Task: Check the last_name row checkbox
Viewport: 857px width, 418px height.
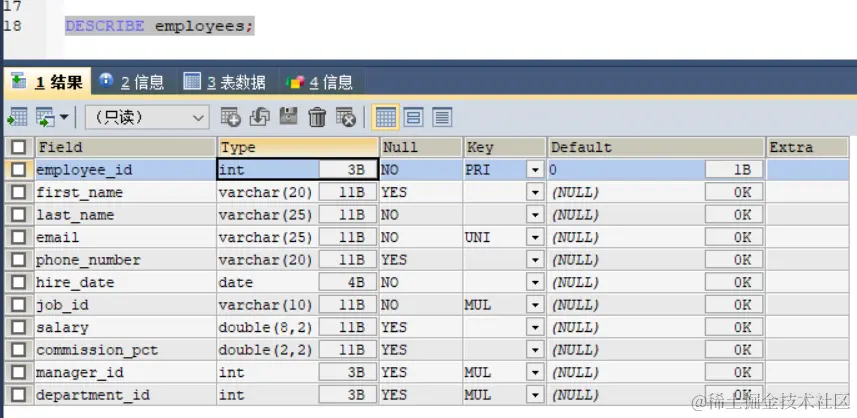Action: point(19,215)
